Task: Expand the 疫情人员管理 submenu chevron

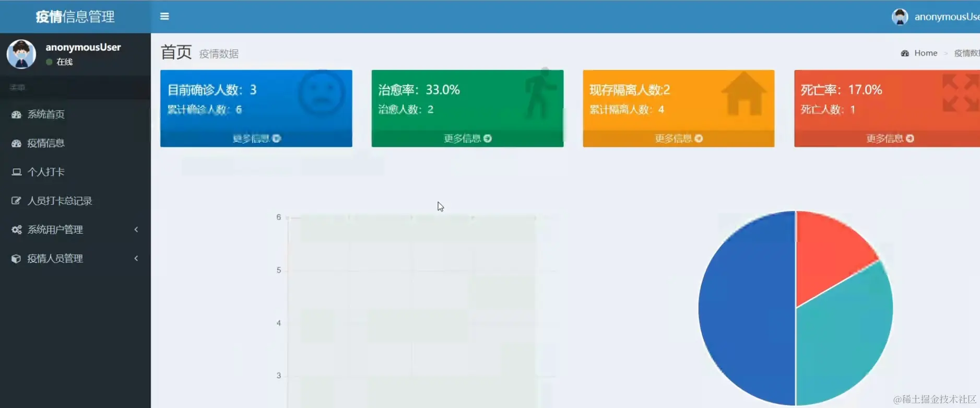Action: 136,258
